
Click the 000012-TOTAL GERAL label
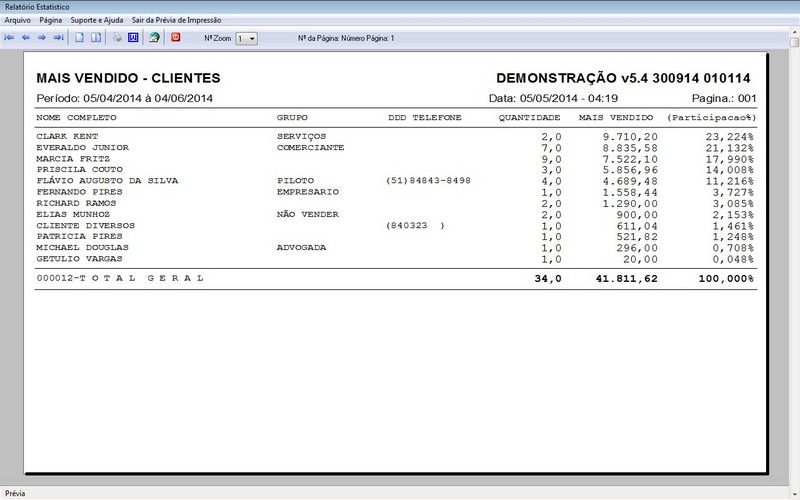[120, 278]
